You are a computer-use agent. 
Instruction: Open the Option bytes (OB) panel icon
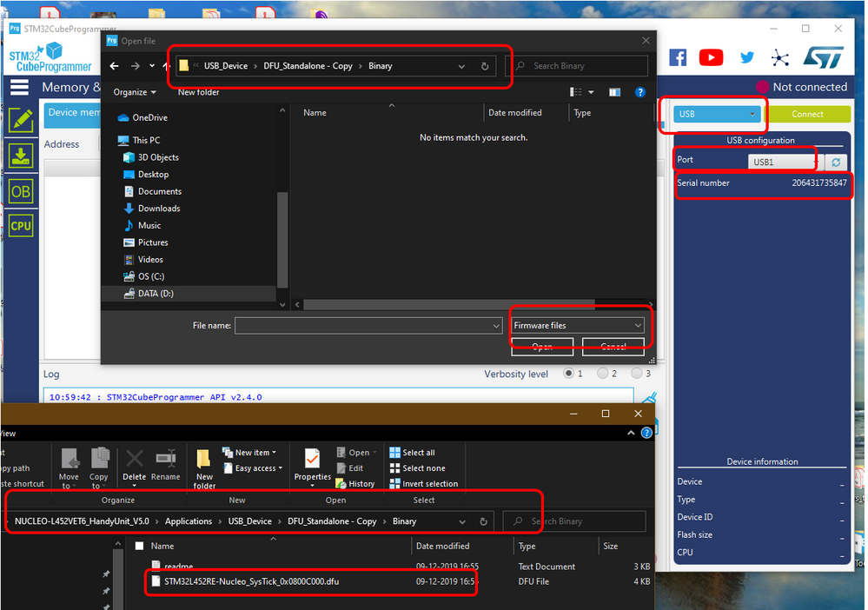21,191
